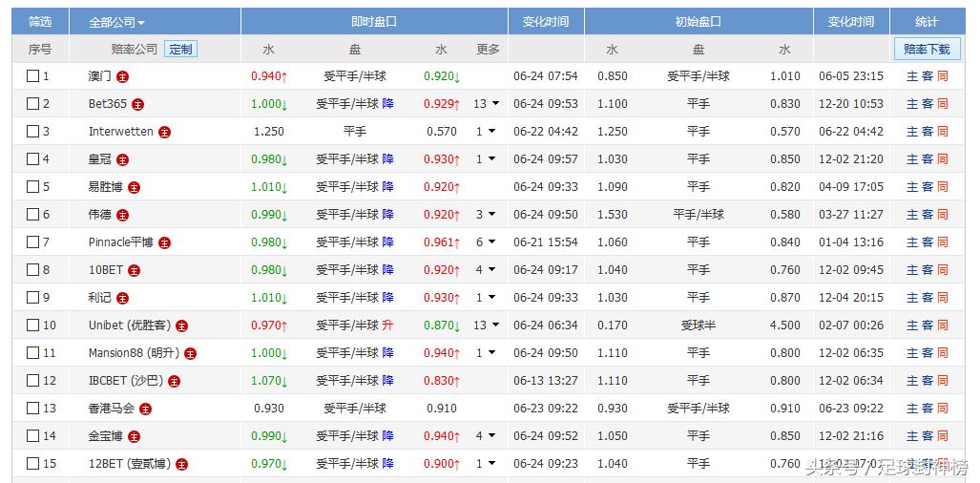Viewport: 980px width, 483px height.
Task: Select the checkbox for row 10 Unibet
Action: 32,325
